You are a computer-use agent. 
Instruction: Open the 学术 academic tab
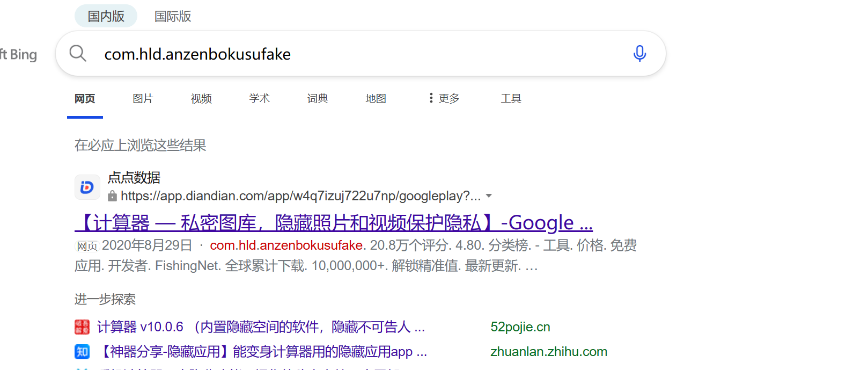click(x=260, y=98)
